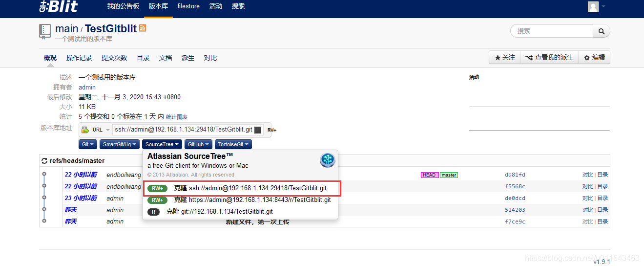Click the RW+ badge on the https clone entry
This screenshot has width=644, height=267.
click(x=157, y=200)
